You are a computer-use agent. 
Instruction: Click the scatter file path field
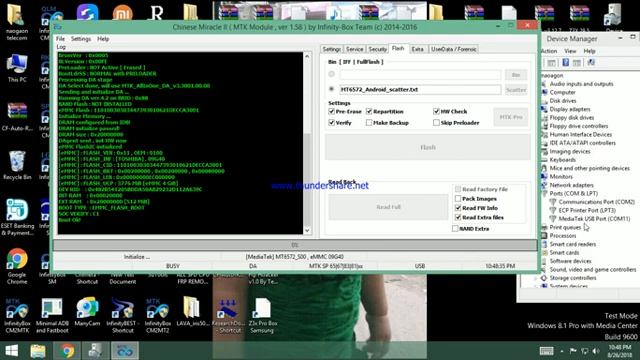pyautogui.click(x=420, y=89)
